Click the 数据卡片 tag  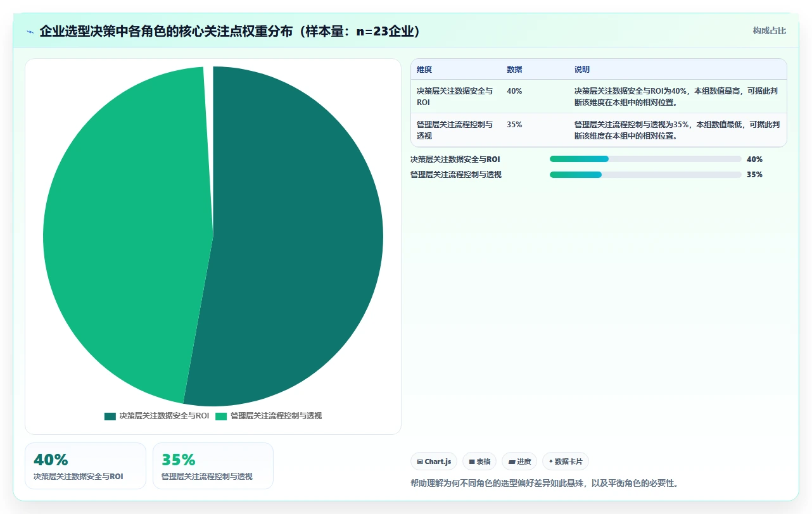pyautogui.click(x=566, y=461)
